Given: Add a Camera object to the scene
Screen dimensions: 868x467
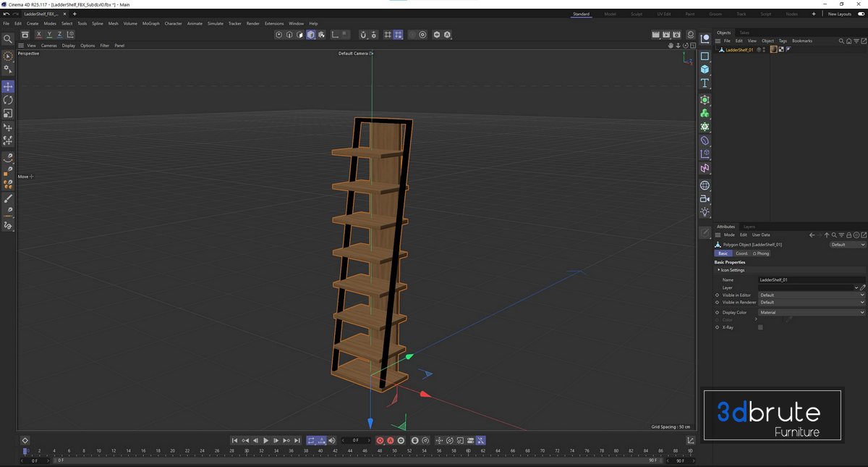Looking at the screenshot, I should click(705, 198).
